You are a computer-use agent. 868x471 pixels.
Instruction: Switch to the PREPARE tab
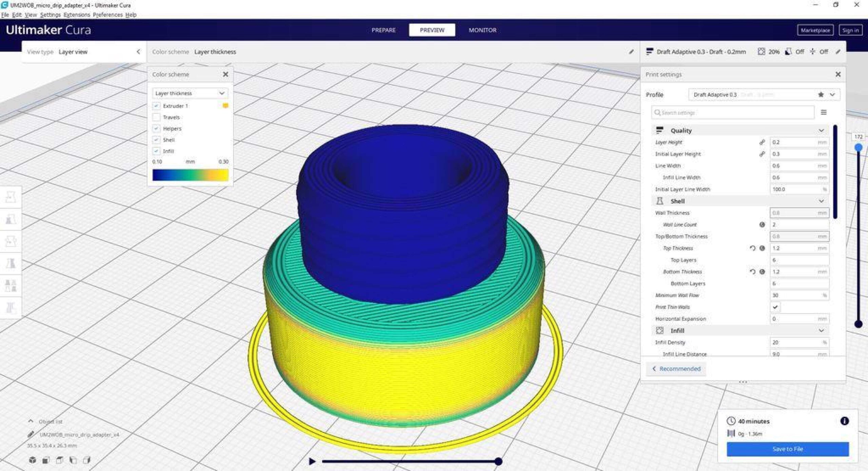383,30
